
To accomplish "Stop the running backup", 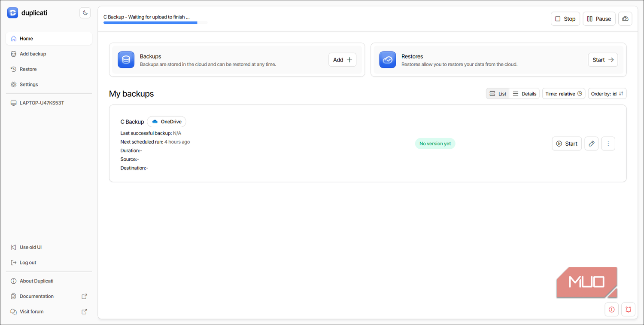I will pyautogui.click(x=565, y=19).
